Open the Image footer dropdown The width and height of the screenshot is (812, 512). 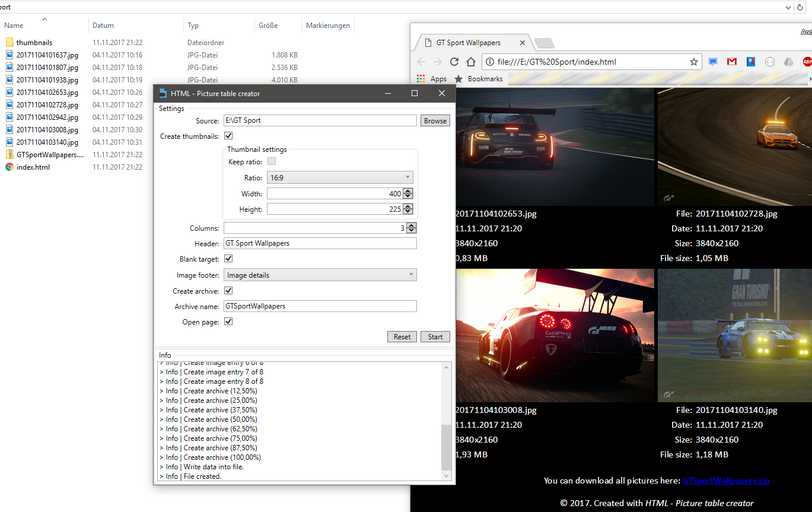tap(320, 275)
